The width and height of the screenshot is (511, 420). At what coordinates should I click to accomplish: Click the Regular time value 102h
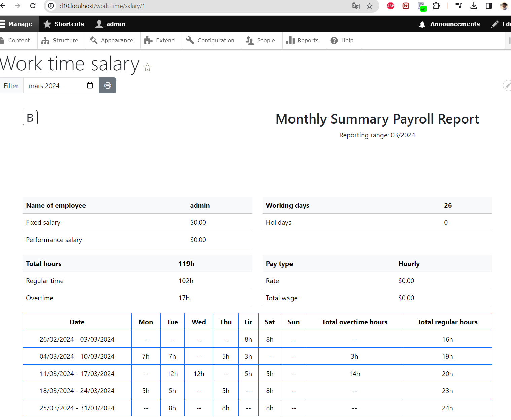click(x=186, y=281)
